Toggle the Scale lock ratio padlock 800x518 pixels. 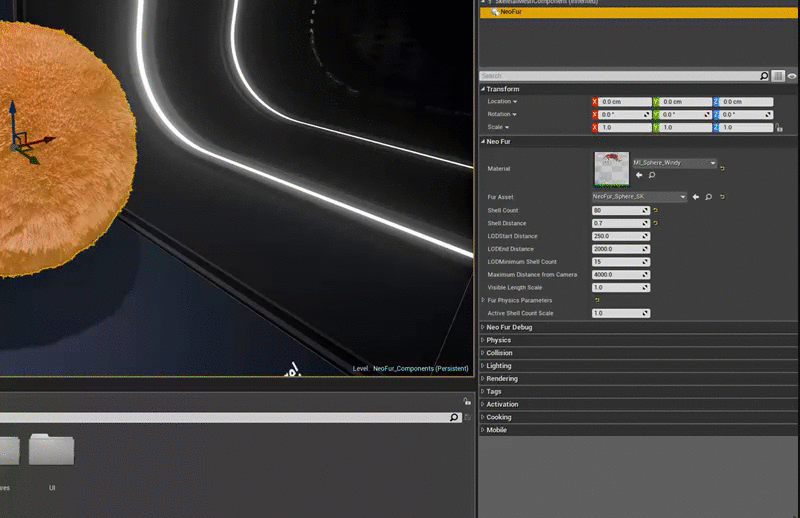[x=779, y=128]
